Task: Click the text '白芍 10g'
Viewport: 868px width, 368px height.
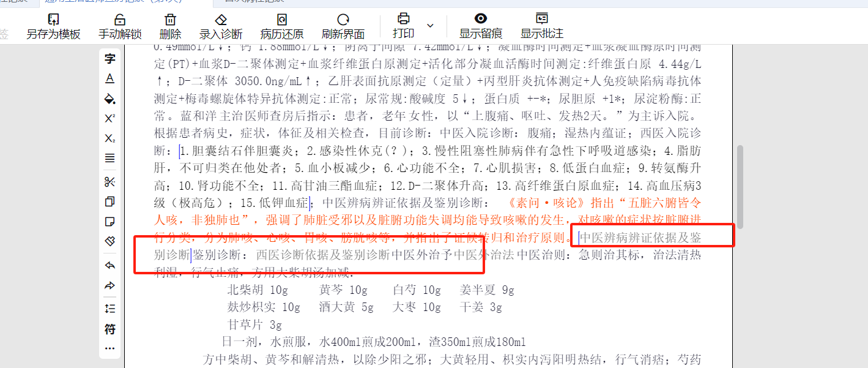Action: 417,290
